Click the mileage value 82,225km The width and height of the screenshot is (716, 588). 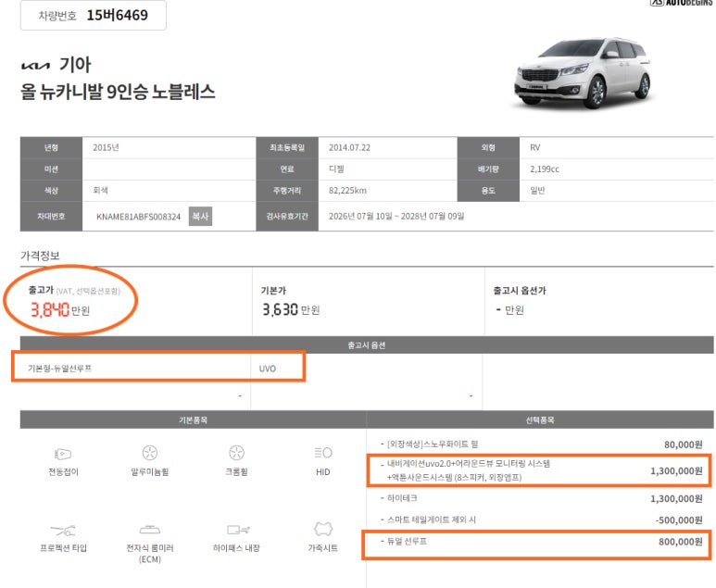(x=347, y=191)
